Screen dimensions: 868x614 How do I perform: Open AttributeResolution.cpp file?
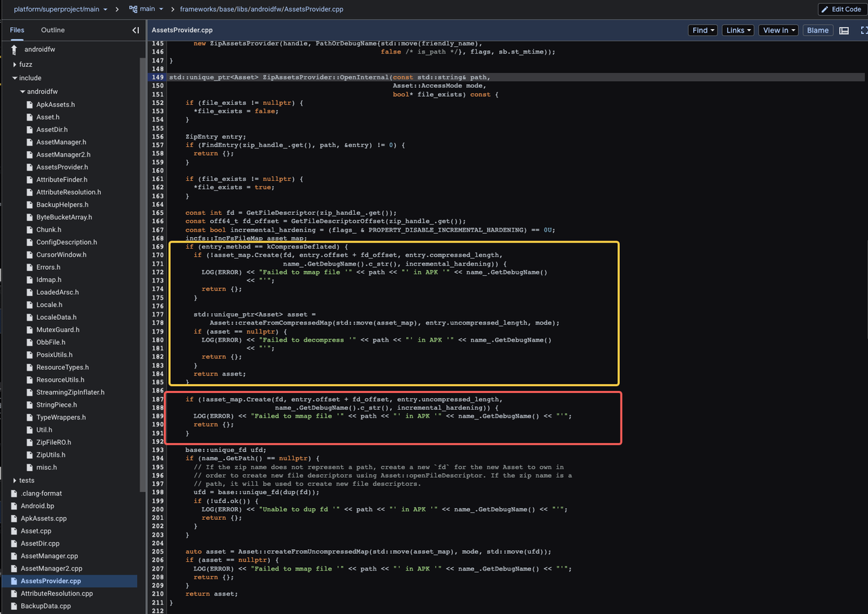click(x=56, y=594)
